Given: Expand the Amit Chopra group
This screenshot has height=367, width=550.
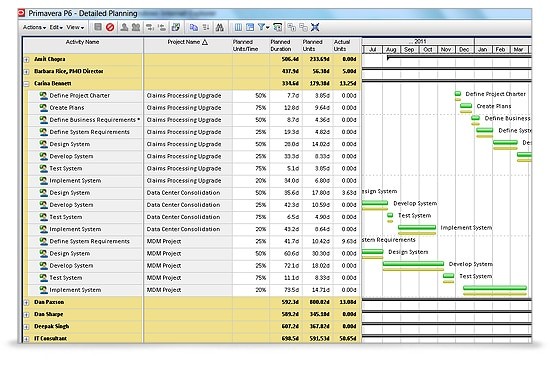Looking at the screenshot, I should click(26, 60).
